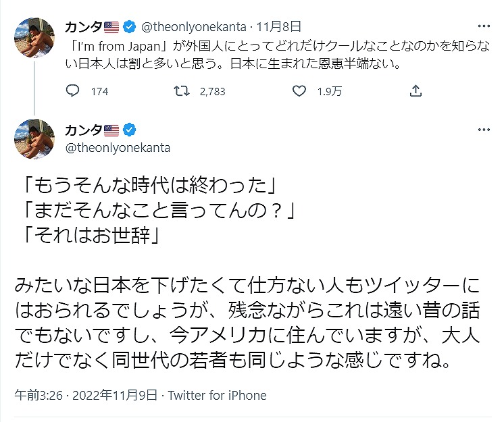Screen dimensions: 504x422
Task: Click the US flag emoji in the second tweet's name
Action: (111, 130)
